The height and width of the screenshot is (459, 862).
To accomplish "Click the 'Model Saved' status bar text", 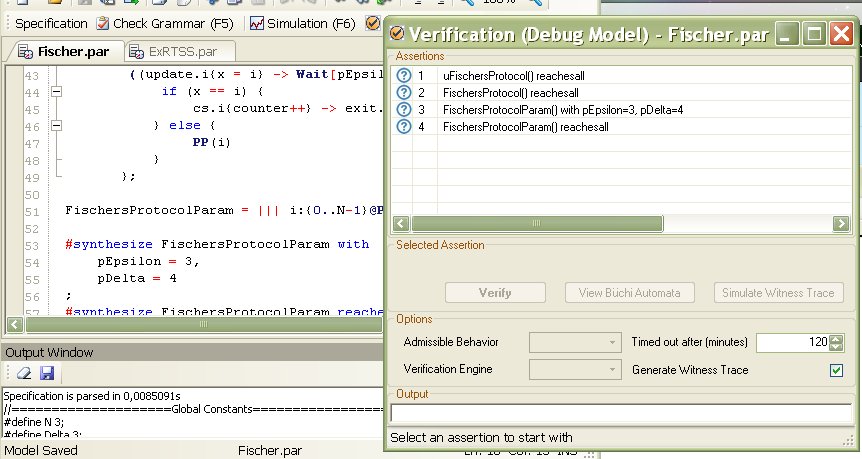I will click(41, 451).
